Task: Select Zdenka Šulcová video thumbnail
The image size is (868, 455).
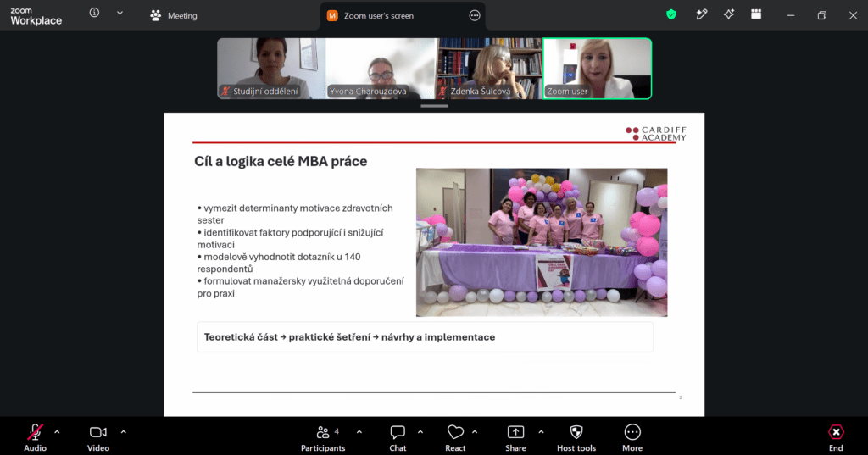Action: (x=489, y=69)
